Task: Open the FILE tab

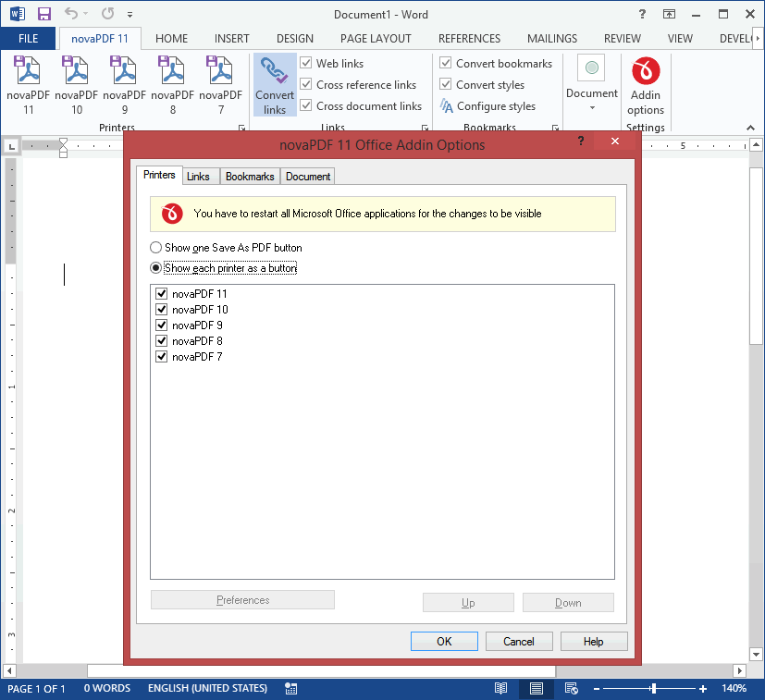Action: click(29, 39)
